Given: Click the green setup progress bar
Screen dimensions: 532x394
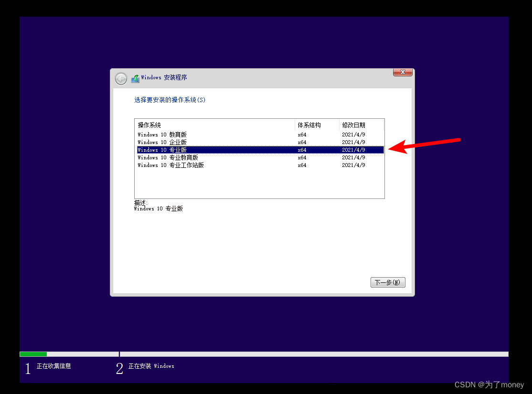Looking at the screenshot, I should coord(33,354).
